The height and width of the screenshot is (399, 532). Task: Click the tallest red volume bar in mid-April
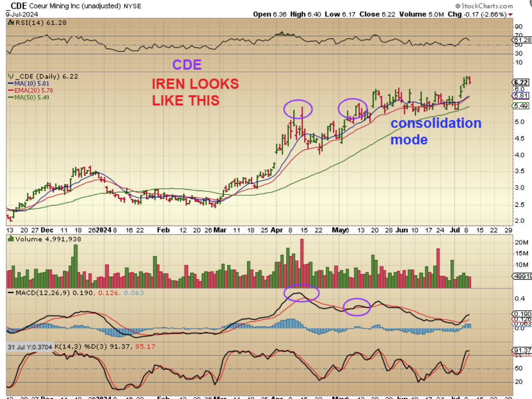click(x=302, y=263)
